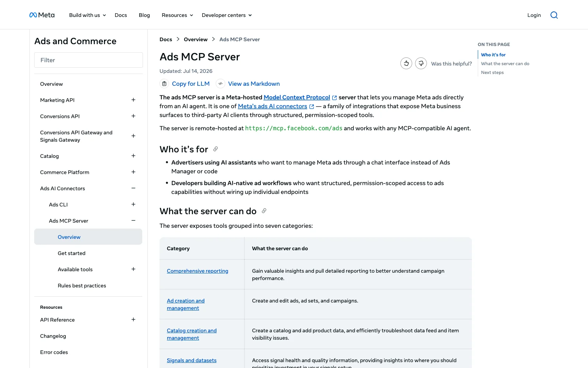Click the Login link

pyautogui.click(x=534, y=15)
